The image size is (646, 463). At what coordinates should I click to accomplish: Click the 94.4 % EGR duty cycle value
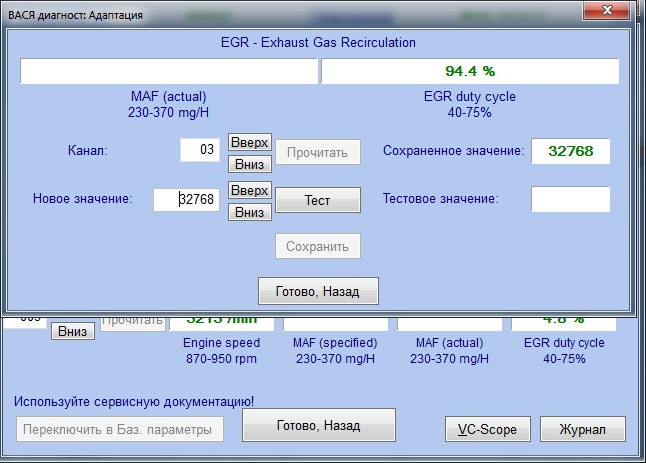click(470, 71)
